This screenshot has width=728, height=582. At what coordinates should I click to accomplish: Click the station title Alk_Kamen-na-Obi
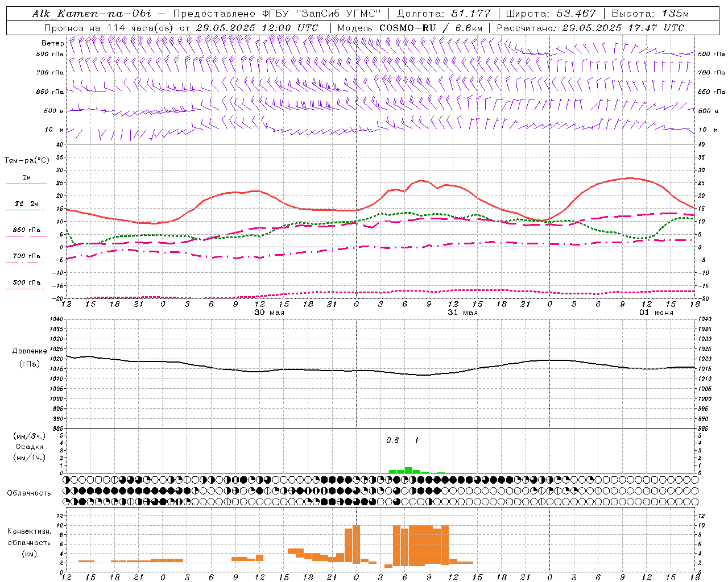92,14
